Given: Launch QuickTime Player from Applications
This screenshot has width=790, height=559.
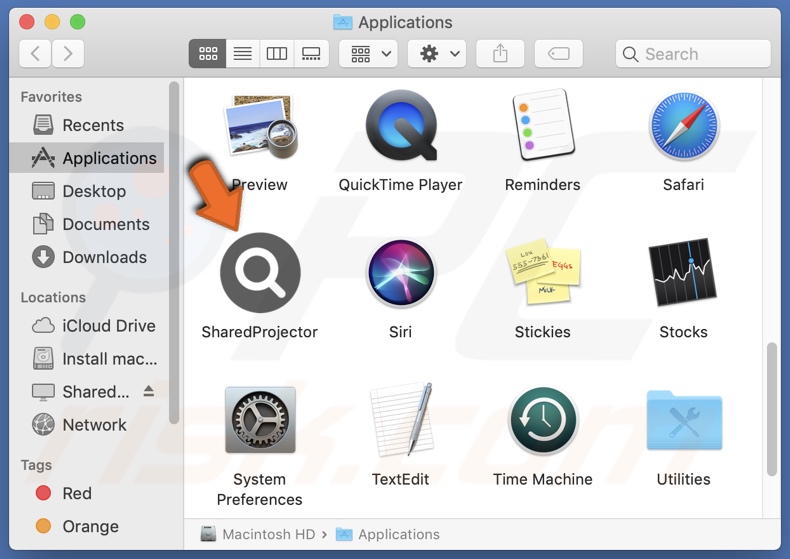Looking at the screenshot, I should click(x=401, y=126).
